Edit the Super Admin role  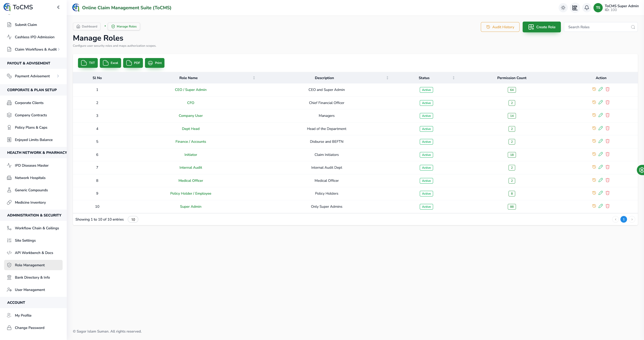coord(601,206)
